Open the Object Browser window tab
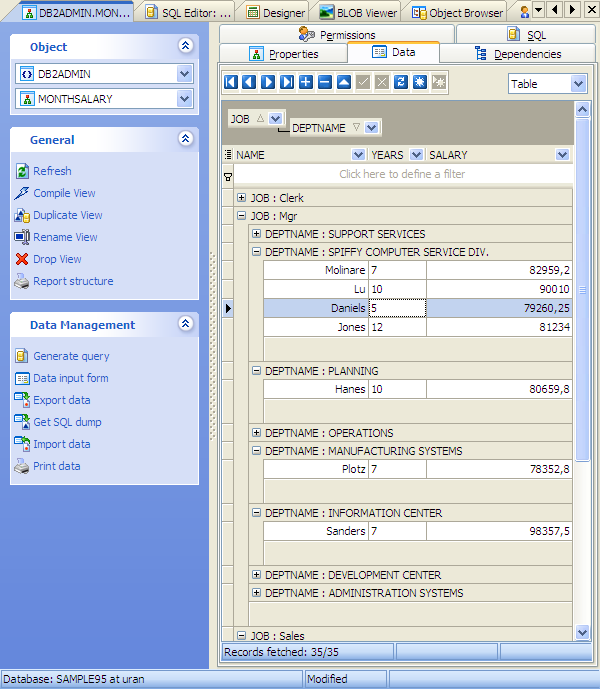 pos(457,13)
